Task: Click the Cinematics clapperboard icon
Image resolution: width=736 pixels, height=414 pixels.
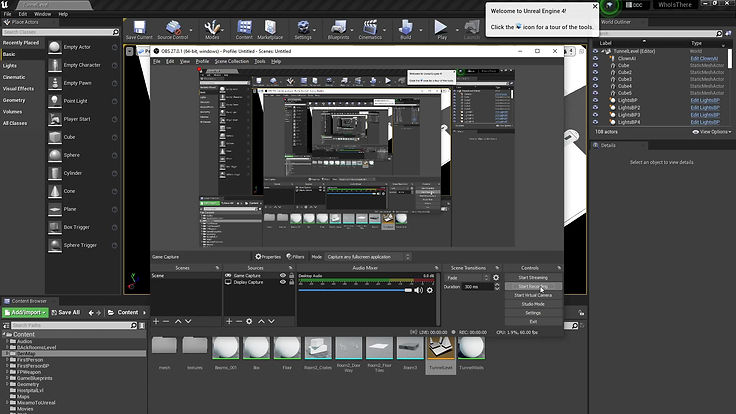Action: coord(370,30)
